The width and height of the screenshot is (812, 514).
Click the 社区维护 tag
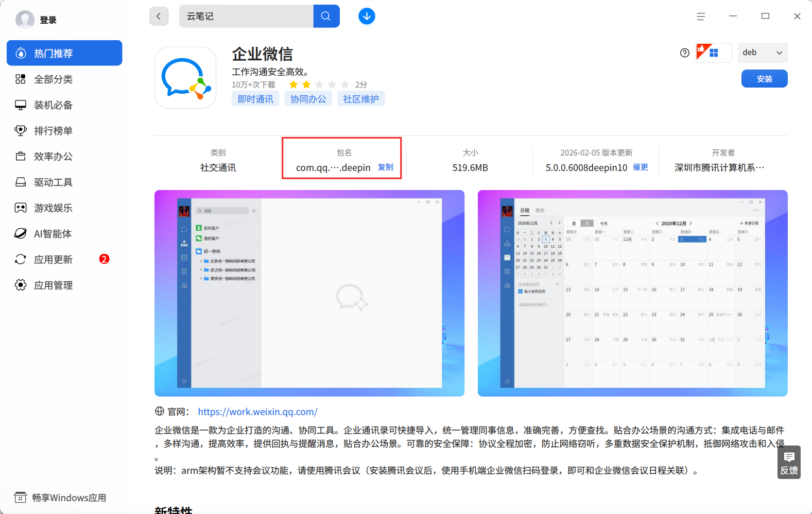tap(361, 99)
